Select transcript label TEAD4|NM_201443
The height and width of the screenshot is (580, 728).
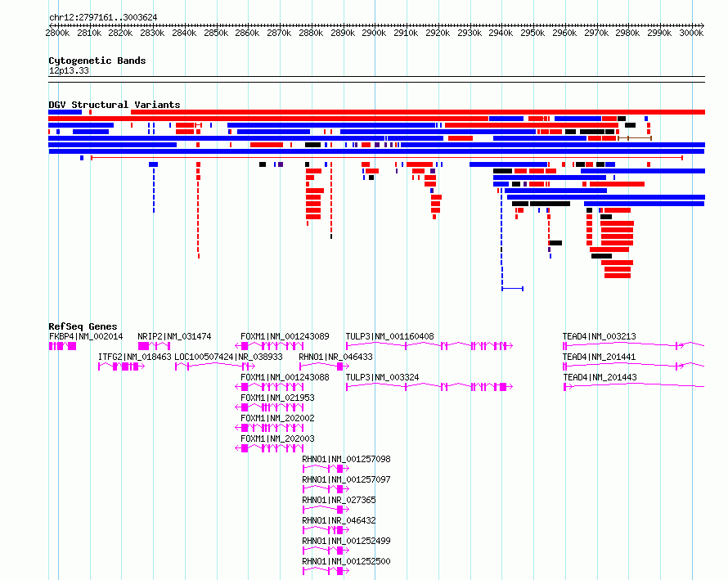(x=600, y=377)
